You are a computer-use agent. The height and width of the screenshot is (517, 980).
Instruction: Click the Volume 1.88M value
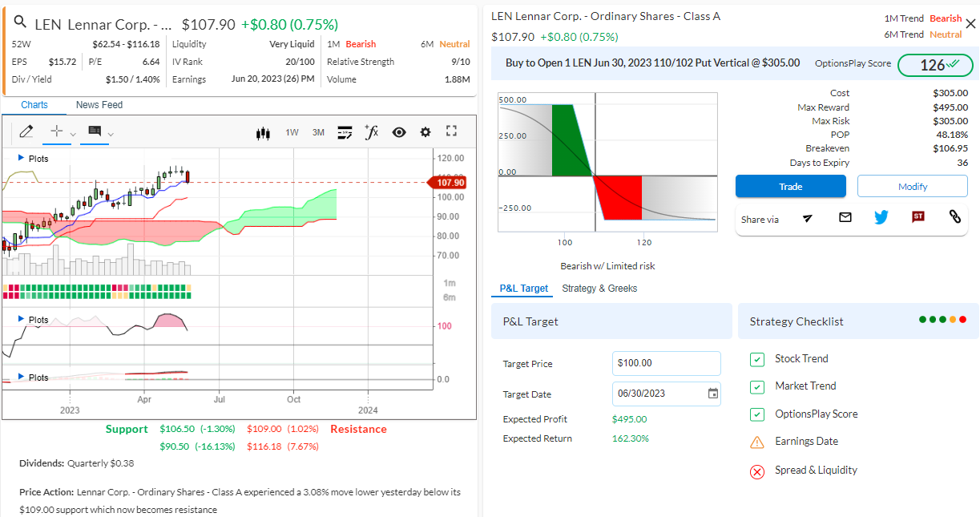457,79
